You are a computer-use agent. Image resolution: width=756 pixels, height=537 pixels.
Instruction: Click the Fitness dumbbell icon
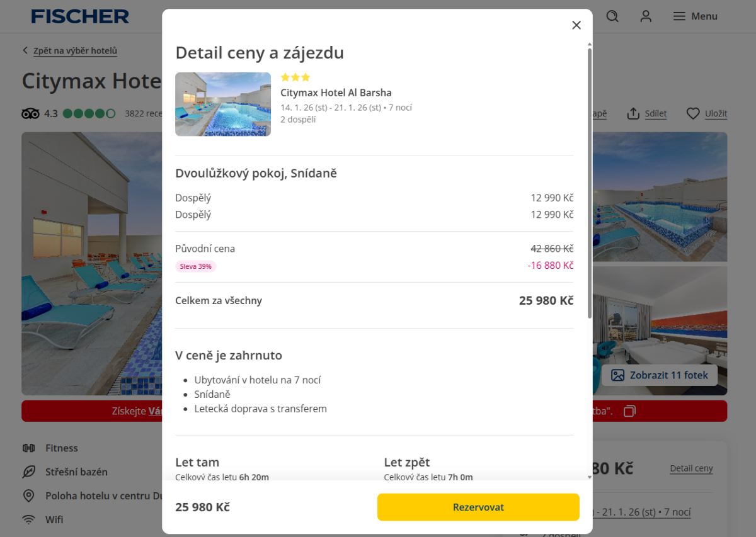tap(28, 448)
